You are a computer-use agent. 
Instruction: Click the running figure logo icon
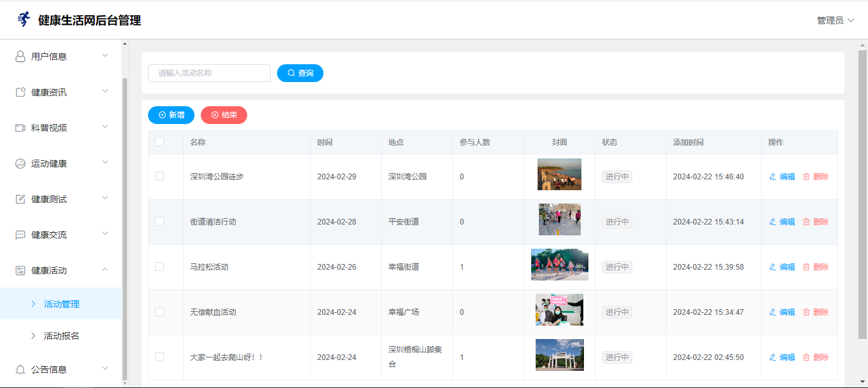[24, 20]
